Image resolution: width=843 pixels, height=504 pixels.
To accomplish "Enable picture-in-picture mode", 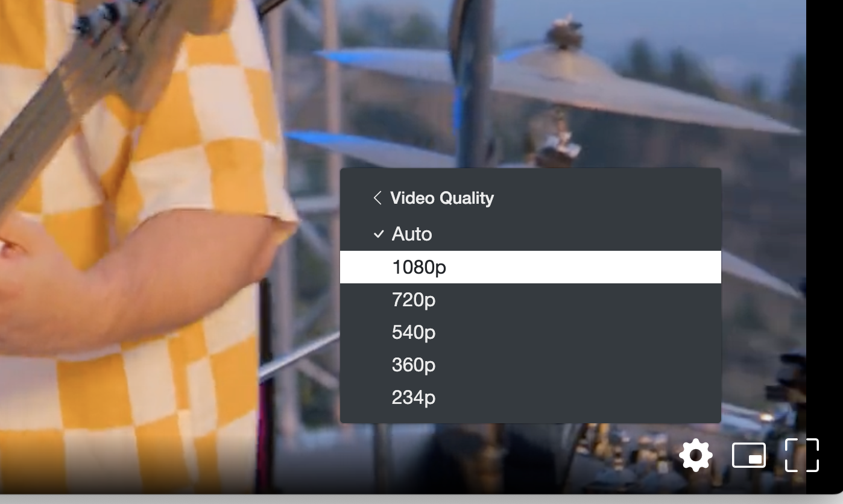I will (x=749, y=455).
